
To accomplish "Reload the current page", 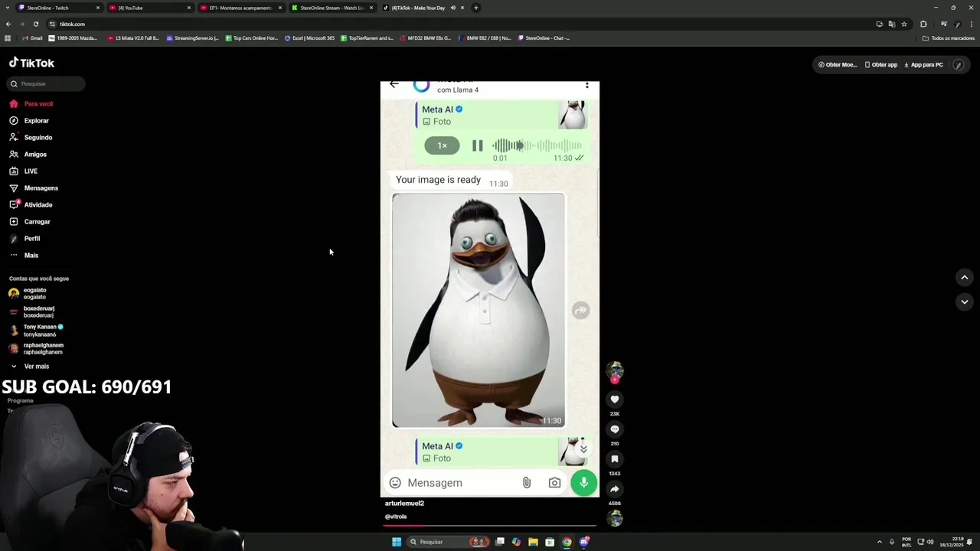I will coord(35,24).
